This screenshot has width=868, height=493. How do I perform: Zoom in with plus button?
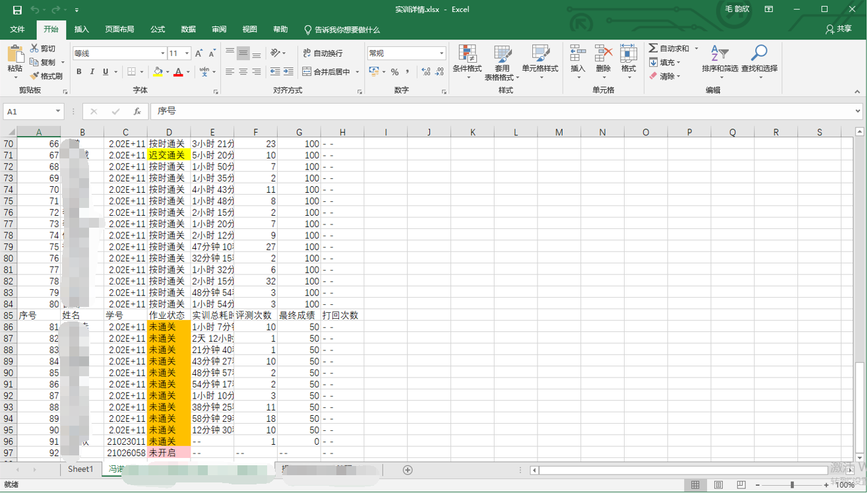[826, 485]
